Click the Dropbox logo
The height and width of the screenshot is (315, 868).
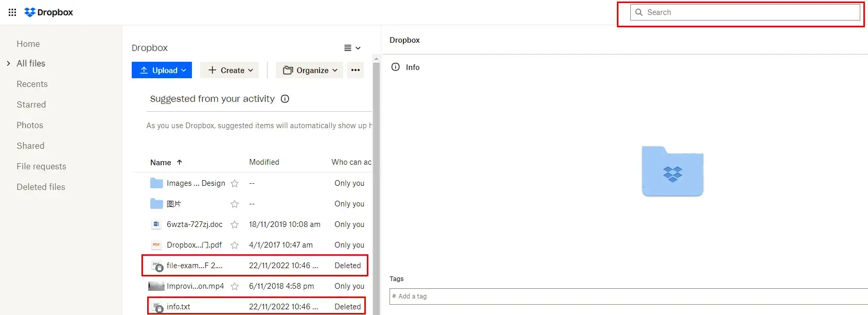[49, 12]
